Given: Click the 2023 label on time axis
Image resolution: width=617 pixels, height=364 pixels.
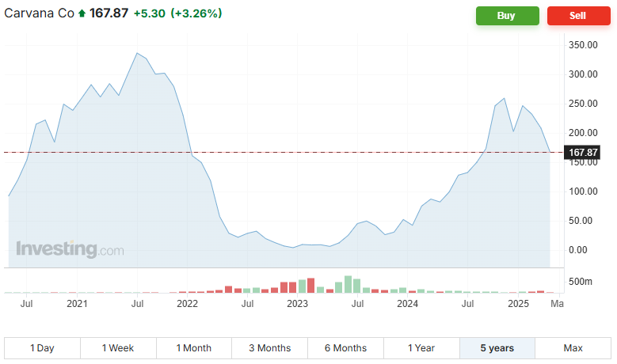Looking at the screenshot, I should coord(297,303).
